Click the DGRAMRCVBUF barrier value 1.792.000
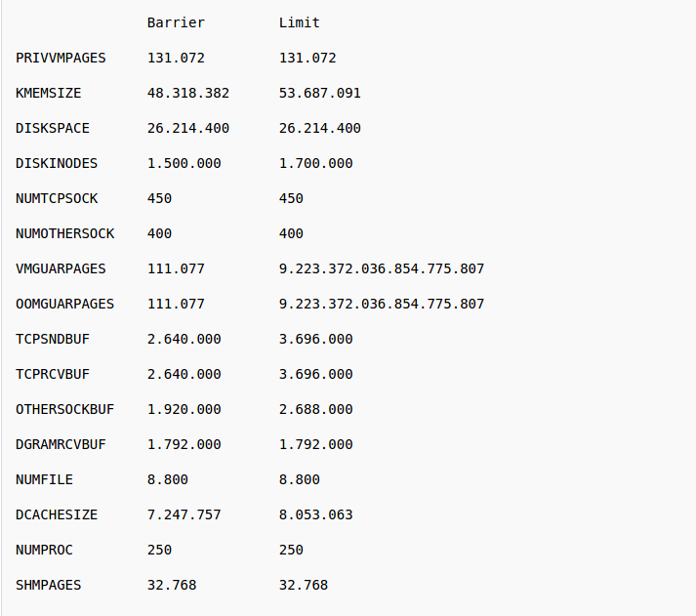The height and width of the screenshot is (616, 696). [184, 444]
